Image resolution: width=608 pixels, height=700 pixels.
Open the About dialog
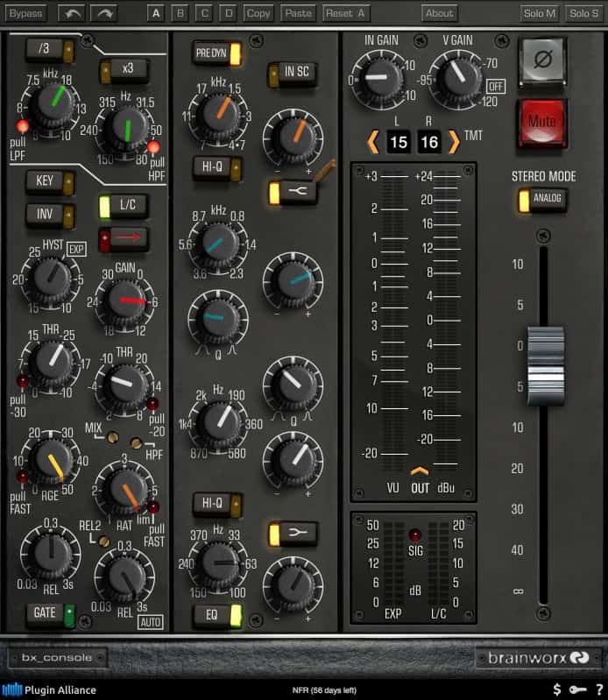[439, 13]
